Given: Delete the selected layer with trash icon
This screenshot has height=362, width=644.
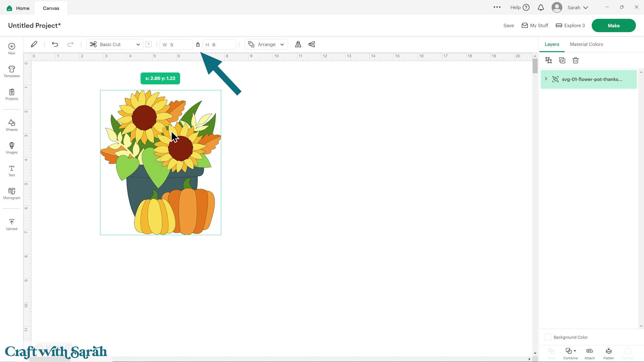Looking at the screenshot, I should pyautogui.click(x=575, y=60).
